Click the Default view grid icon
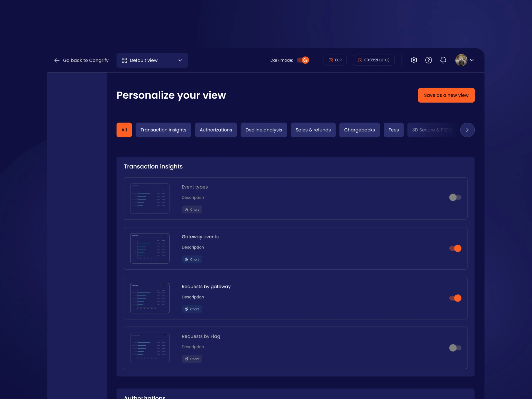Screen dimensions: 532x399 [x=124, y=60]
